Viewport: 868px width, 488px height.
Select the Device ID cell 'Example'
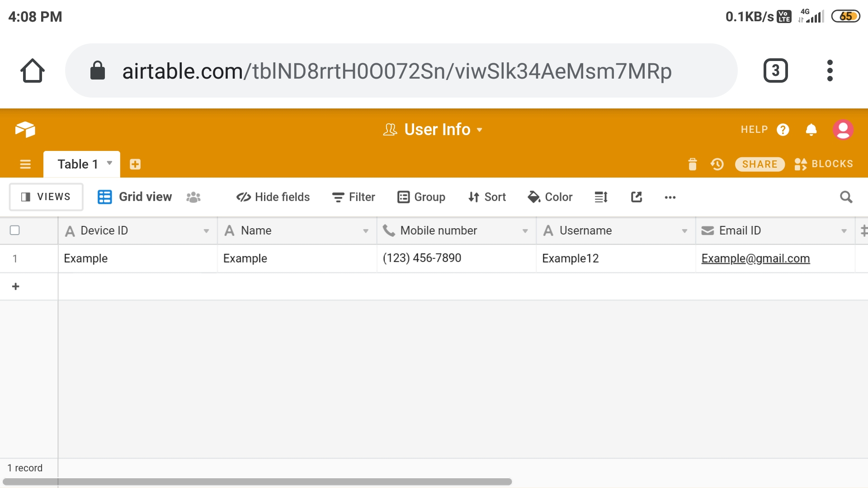tap(137, 258)
